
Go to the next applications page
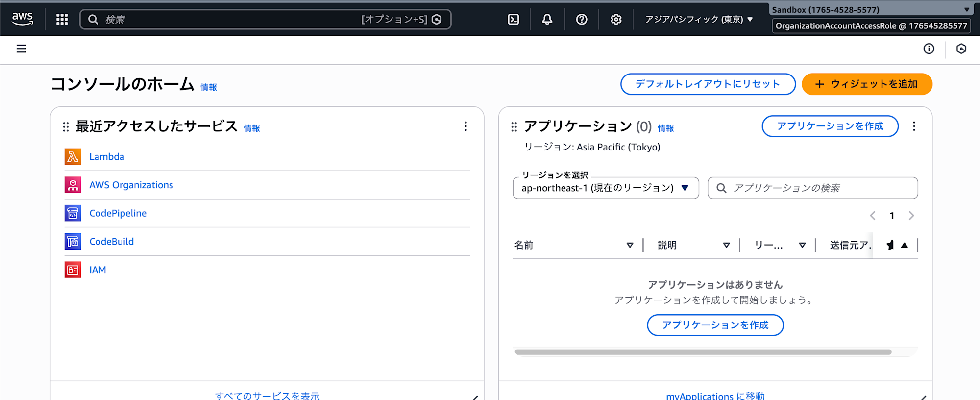(x=911, y=216)
